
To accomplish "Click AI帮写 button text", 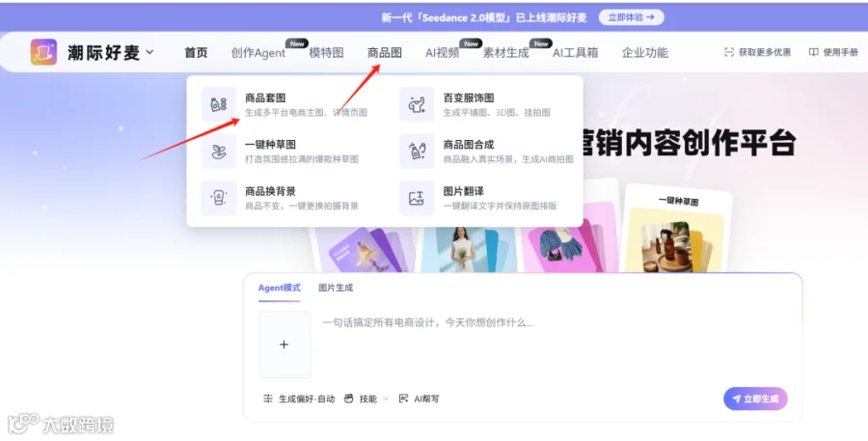I will pos(427,399).
